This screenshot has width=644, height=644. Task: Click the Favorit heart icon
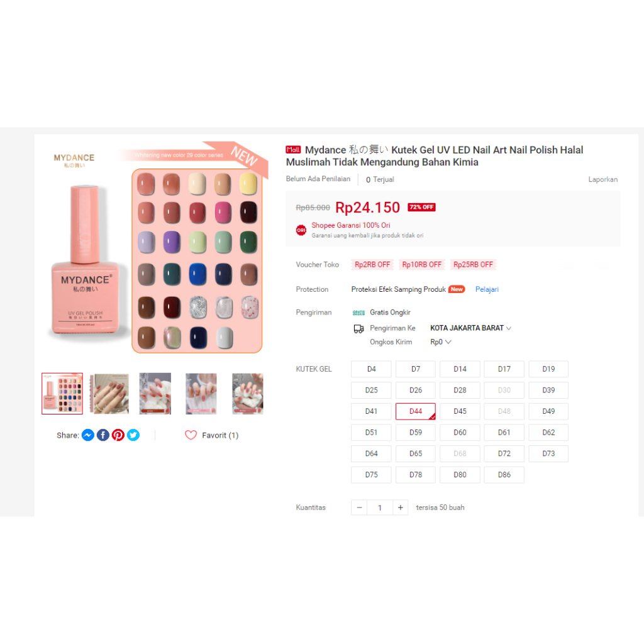tap(191, 435)
